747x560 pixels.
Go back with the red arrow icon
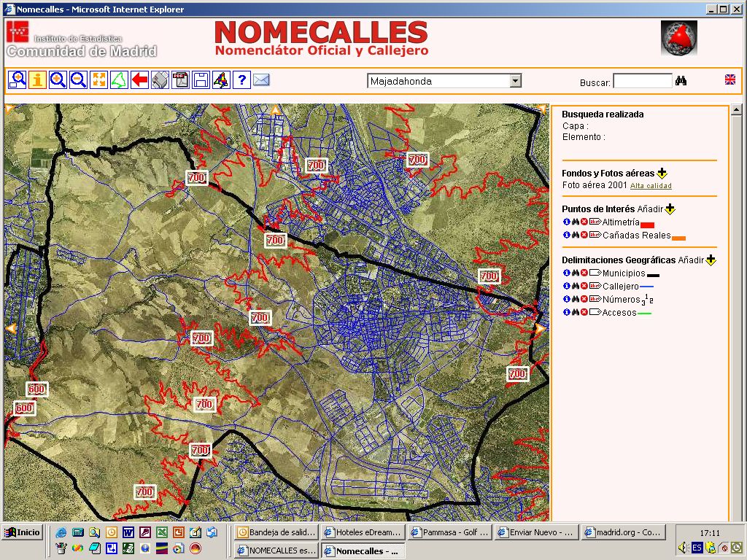tap(140, 79)
